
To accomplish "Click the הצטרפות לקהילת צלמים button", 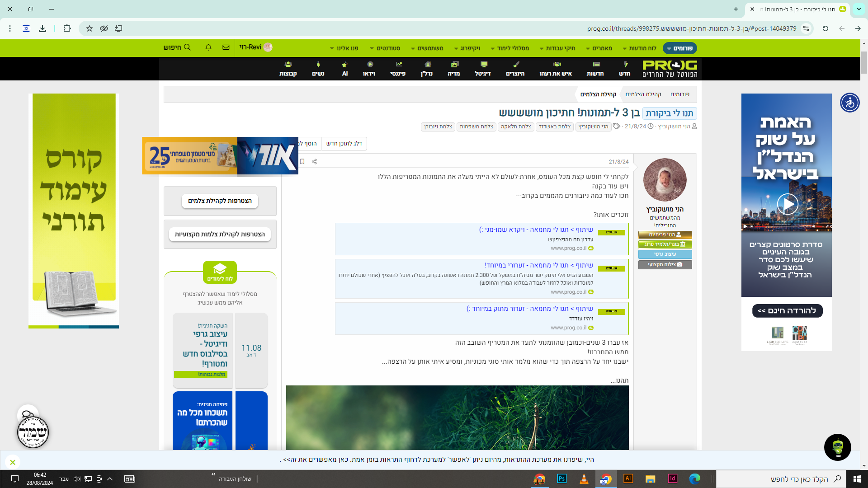I will tap(220, 201).
